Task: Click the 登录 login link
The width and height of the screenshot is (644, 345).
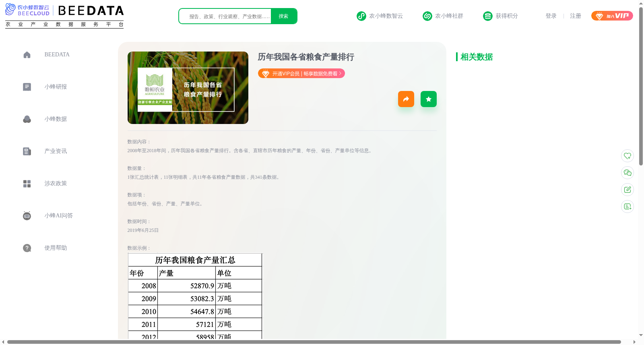Action: tap(551, 16)
